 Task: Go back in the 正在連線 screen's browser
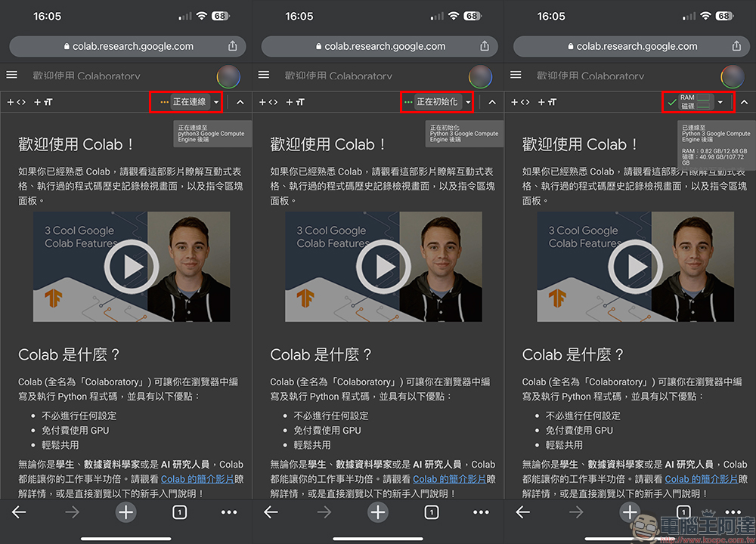(x=19, y=512)
